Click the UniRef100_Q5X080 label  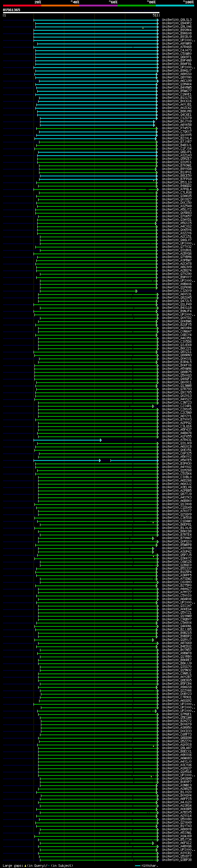(x=176, y=819)
